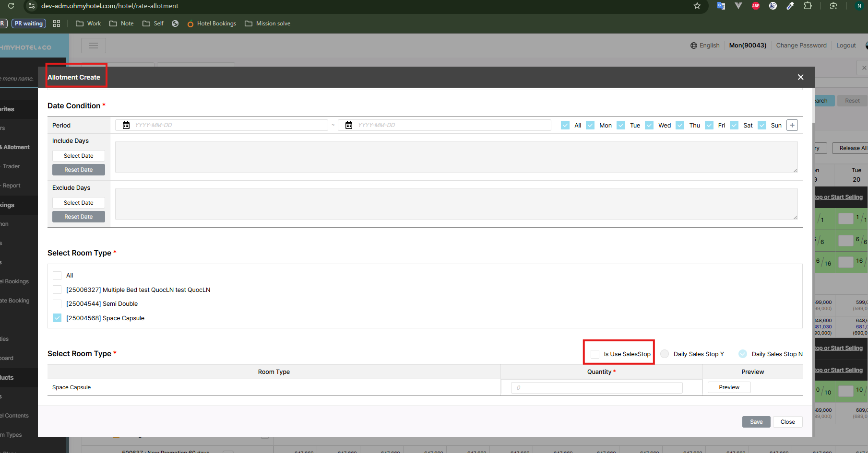
Task: Click the start date calendar icon
Action: tap(126, 125)
